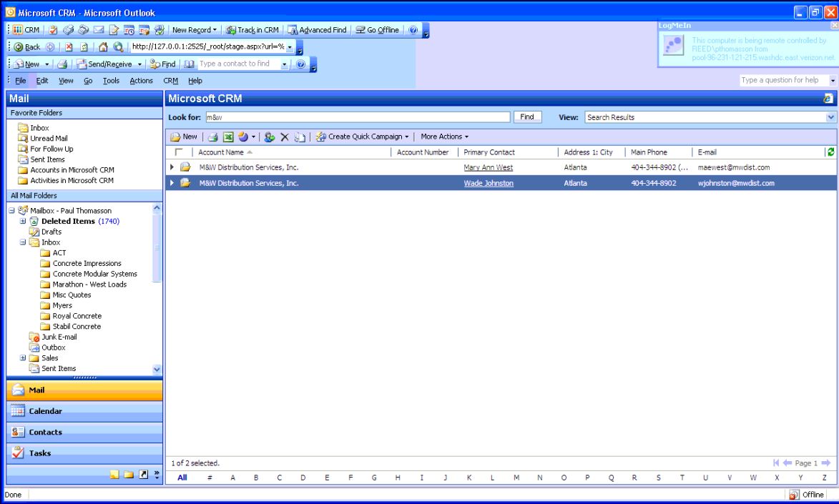The height and width of the screenshot is (504, 839).
Task: Click the Outlook print icon beside New
Action: 63,64
